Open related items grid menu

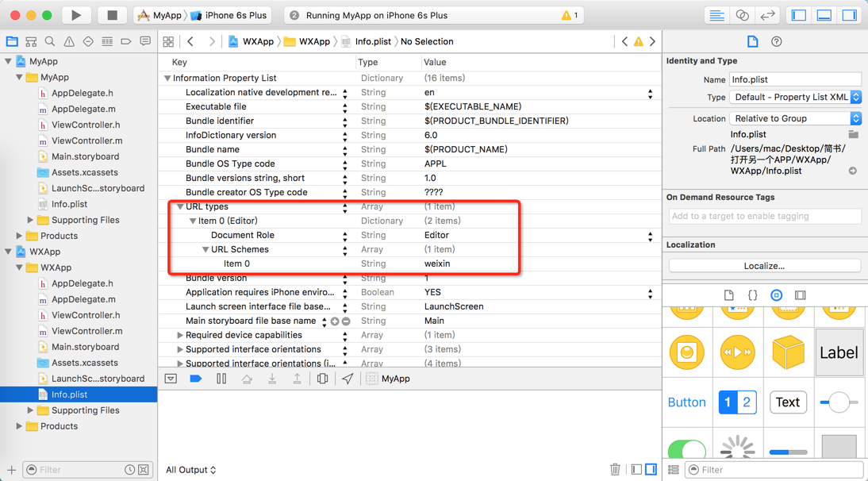(168, 41)
